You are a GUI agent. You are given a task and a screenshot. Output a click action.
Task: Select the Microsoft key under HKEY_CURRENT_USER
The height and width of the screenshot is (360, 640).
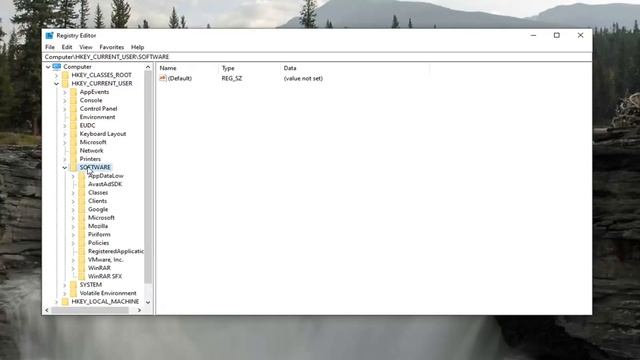[x=93, y=142]
